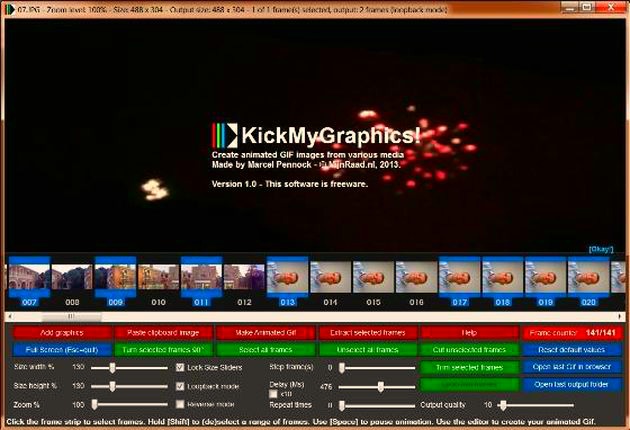Disable the Loopback mode checkbox
This screenshot has width=630, height=430.
click(x=180, y=386)
